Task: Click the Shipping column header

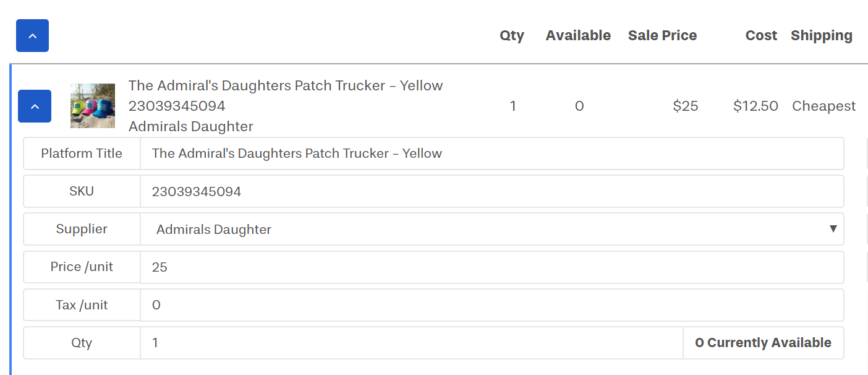Action: click(x=821, y=36)
